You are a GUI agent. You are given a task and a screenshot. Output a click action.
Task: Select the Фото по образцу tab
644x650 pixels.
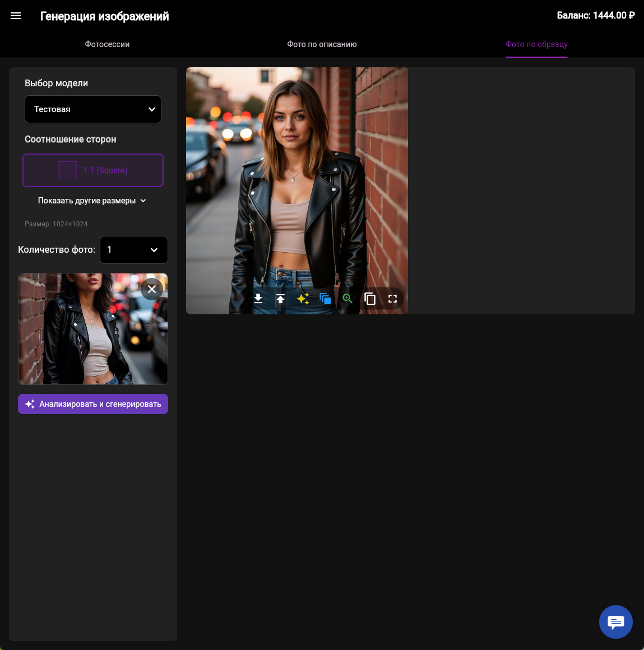click(536, 44)
